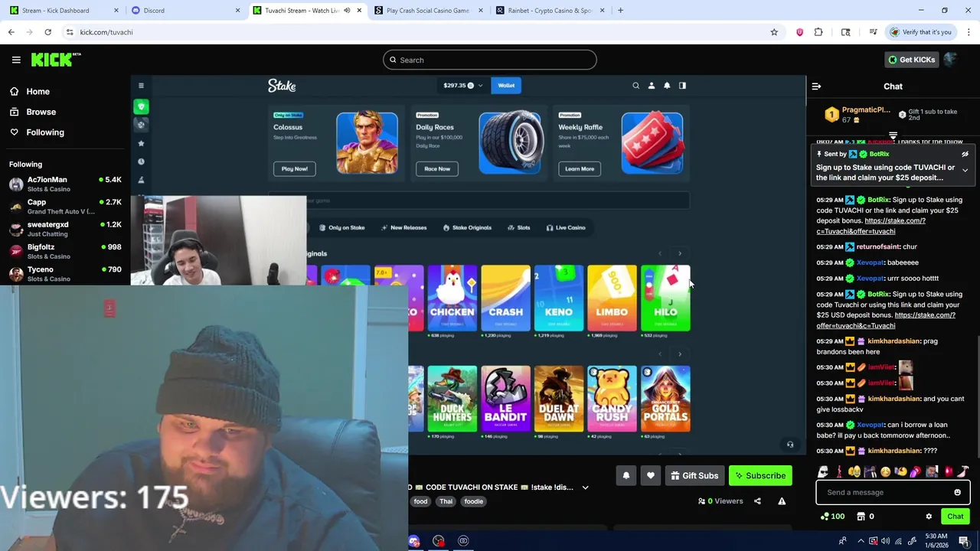Open the Limbo game tile
Screen dimensions: 980x551
point(612,298)
